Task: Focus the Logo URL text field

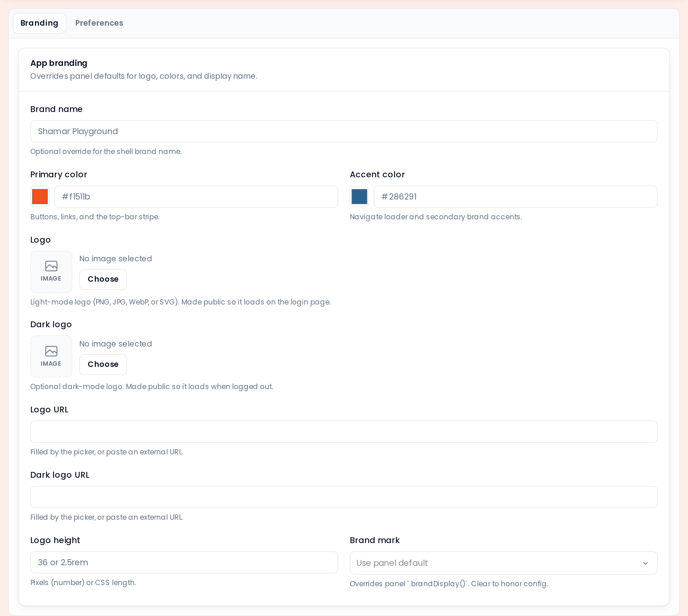Action: coord(344,432)
